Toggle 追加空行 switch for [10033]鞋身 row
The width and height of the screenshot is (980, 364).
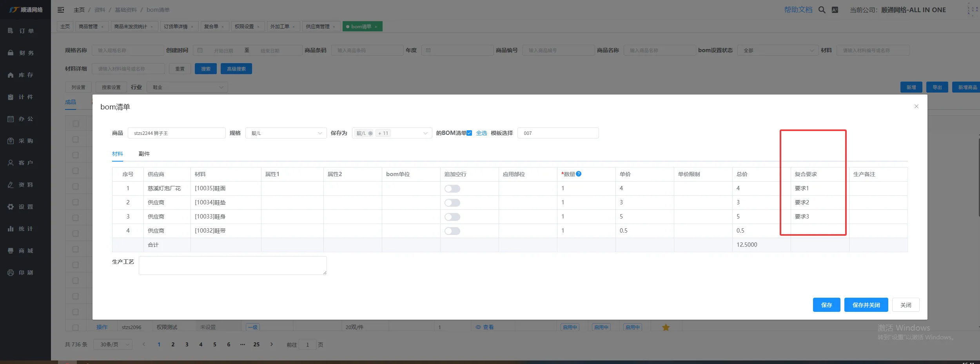(452, 217)
